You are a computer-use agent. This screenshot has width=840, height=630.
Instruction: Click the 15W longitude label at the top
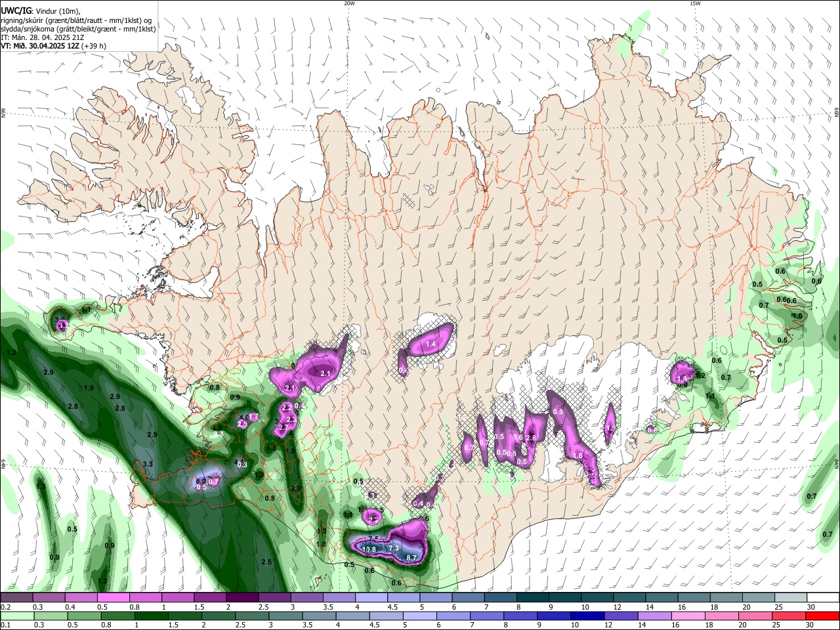(695, 3)
